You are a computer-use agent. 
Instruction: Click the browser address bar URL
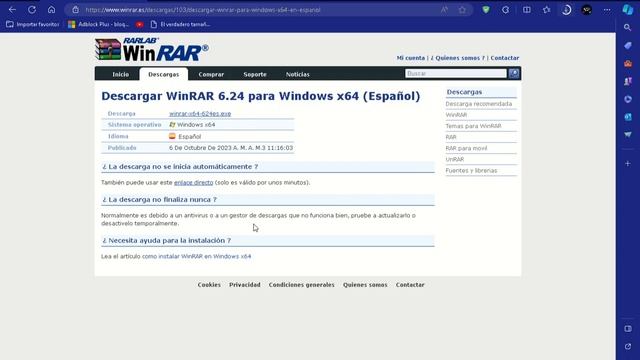pos(203,10)
